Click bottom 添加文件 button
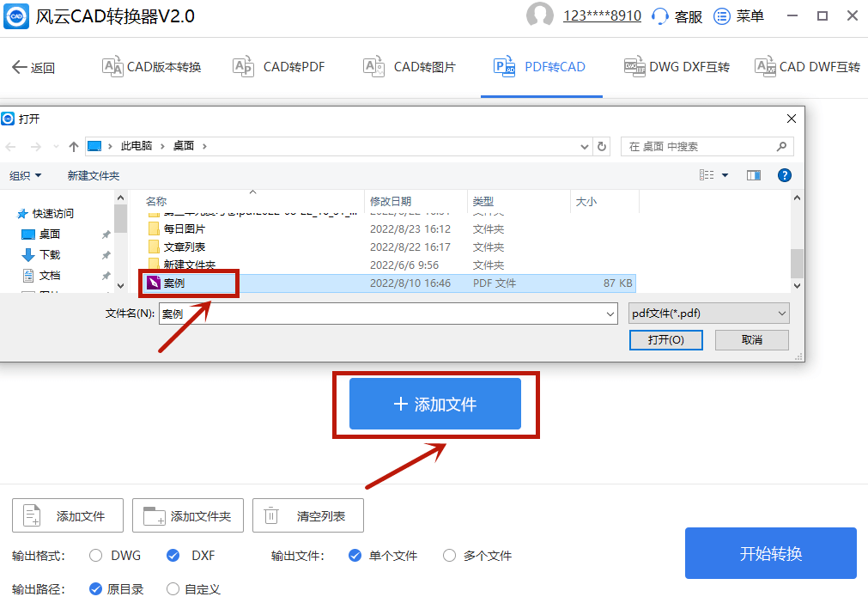The image size is (868, 609). tap(68, 515)
